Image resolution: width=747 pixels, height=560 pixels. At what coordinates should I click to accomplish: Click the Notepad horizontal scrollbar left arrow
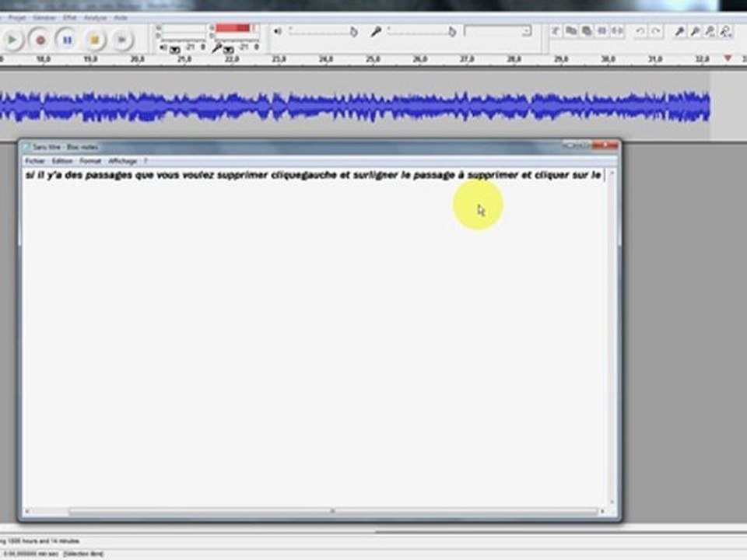pyautogui.click(x=27, y=512)
